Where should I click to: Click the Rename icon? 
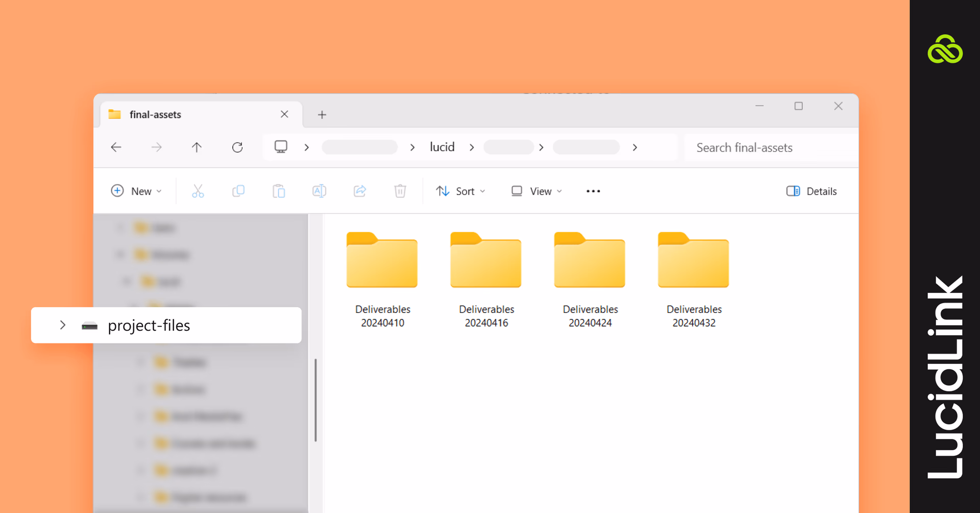click(319, 191)
